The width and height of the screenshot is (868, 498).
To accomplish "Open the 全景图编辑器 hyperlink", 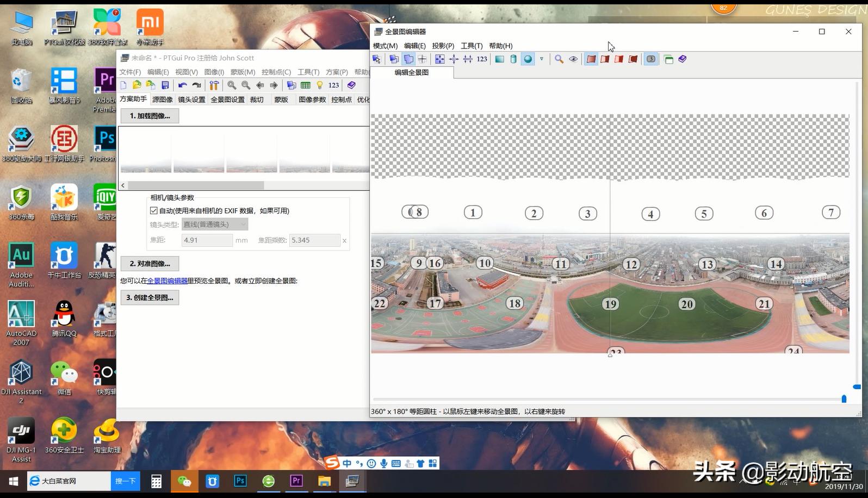I will click(167, 281).
